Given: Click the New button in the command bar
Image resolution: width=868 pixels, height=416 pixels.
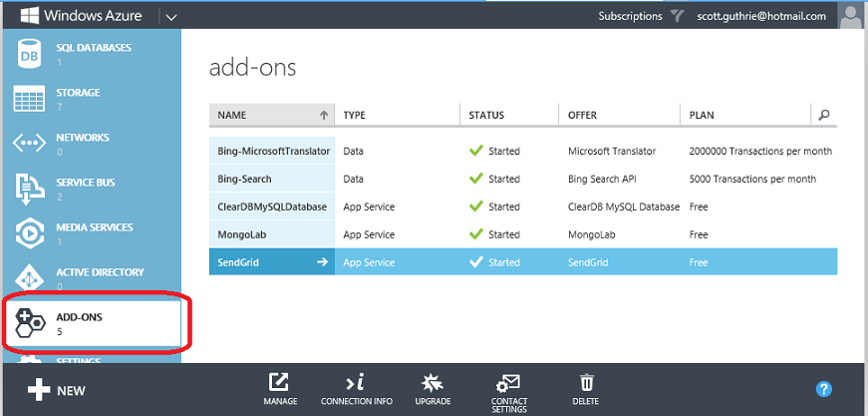Looking at the screenshot, I should [x=57, y=390].
